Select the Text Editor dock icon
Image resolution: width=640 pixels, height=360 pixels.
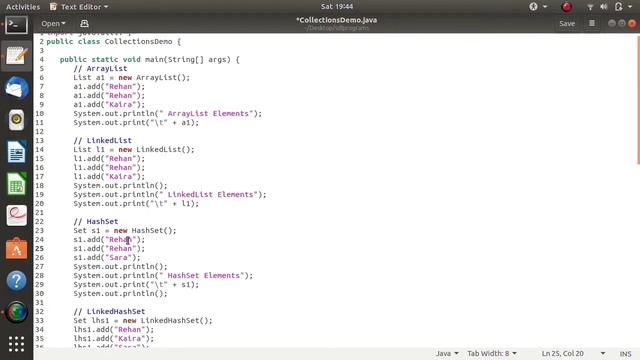point(16,56)
